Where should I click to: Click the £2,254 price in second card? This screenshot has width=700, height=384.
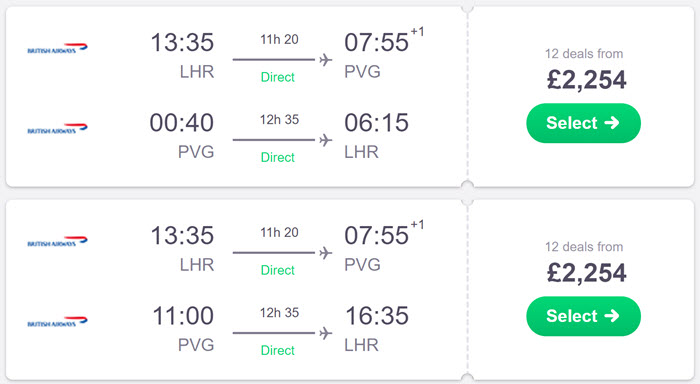tap(586, 273)
